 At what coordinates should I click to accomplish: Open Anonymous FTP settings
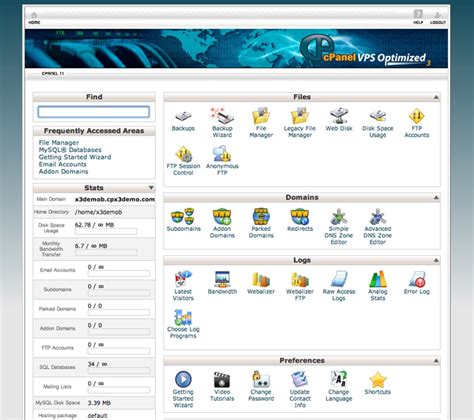(222, 161)
